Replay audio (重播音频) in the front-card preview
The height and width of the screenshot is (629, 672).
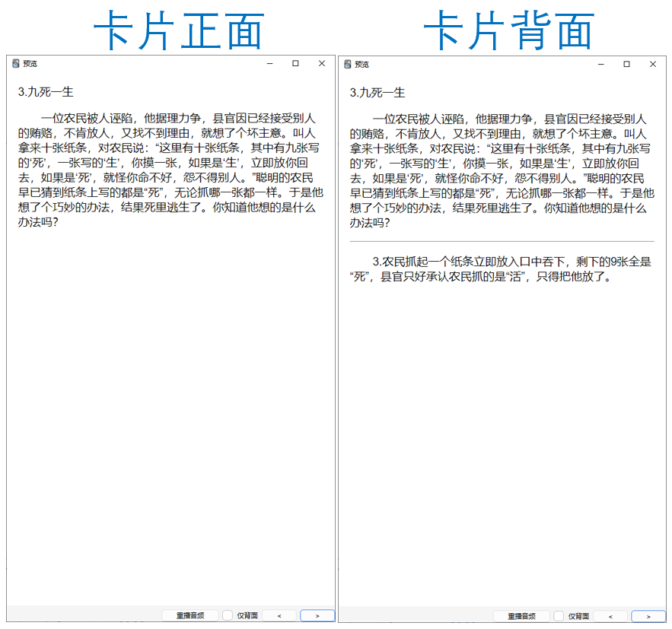(x=190, y=615)
